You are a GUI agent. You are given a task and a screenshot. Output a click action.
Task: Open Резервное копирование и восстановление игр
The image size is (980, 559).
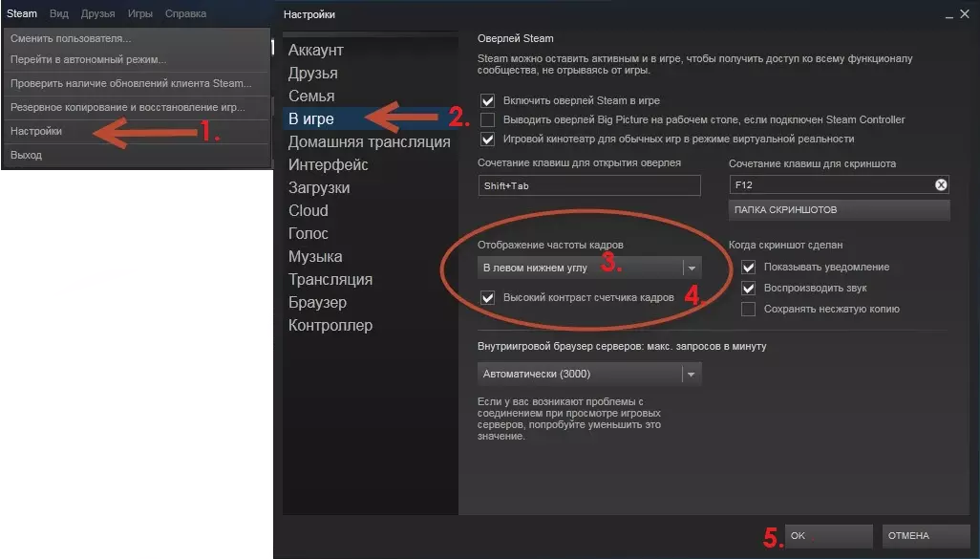click(137, 107)
